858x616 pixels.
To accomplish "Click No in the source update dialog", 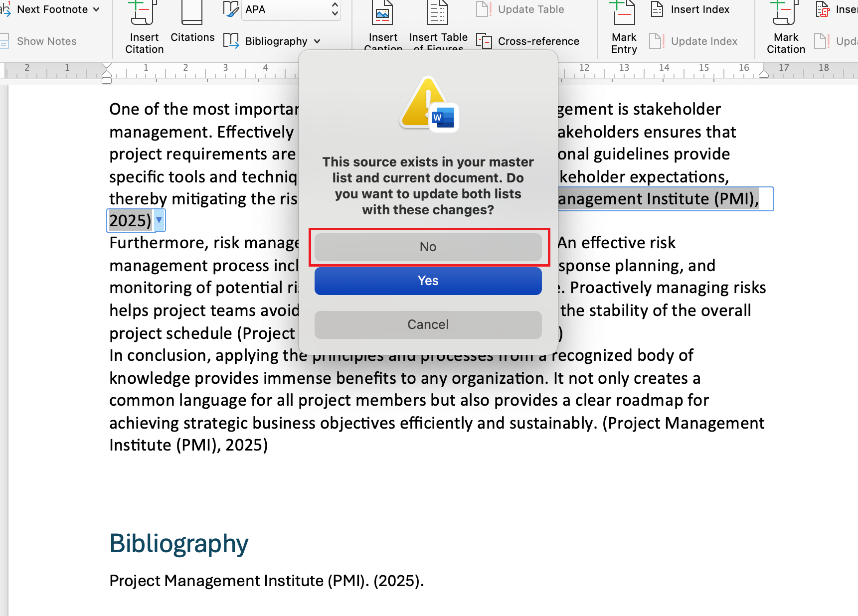I will pos(428,246).
